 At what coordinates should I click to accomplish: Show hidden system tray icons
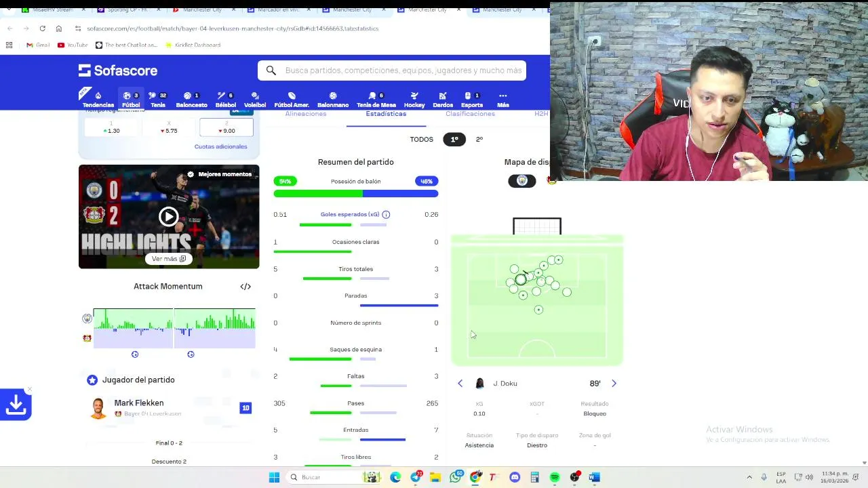pyautogui.click(x=749, y=477)
